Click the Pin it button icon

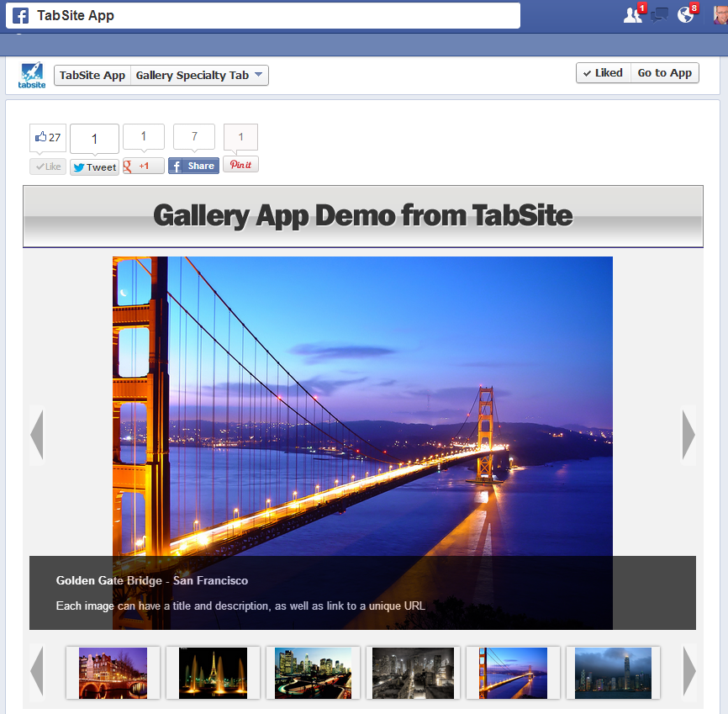tap(240, 165)
